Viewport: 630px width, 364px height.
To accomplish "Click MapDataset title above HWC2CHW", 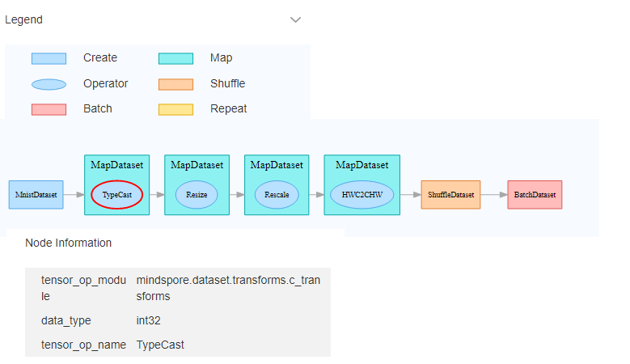I will coord(362,165).
